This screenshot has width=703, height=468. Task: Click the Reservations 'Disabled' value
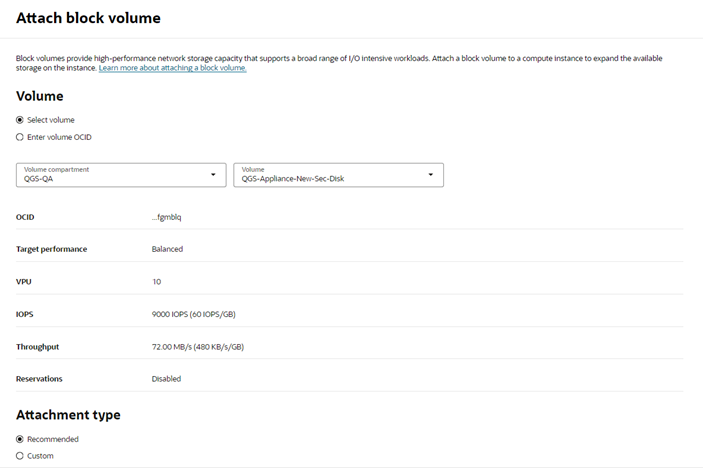166,379
